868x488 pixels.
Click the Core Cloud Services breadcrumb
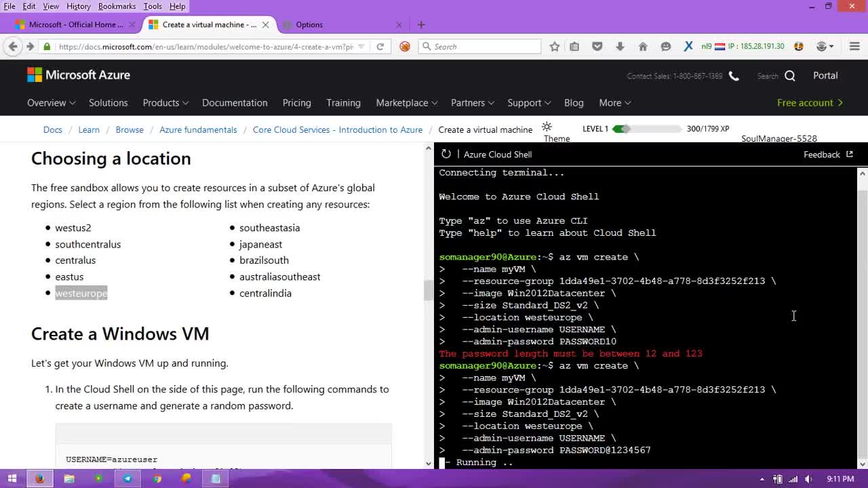pos(338,129)
